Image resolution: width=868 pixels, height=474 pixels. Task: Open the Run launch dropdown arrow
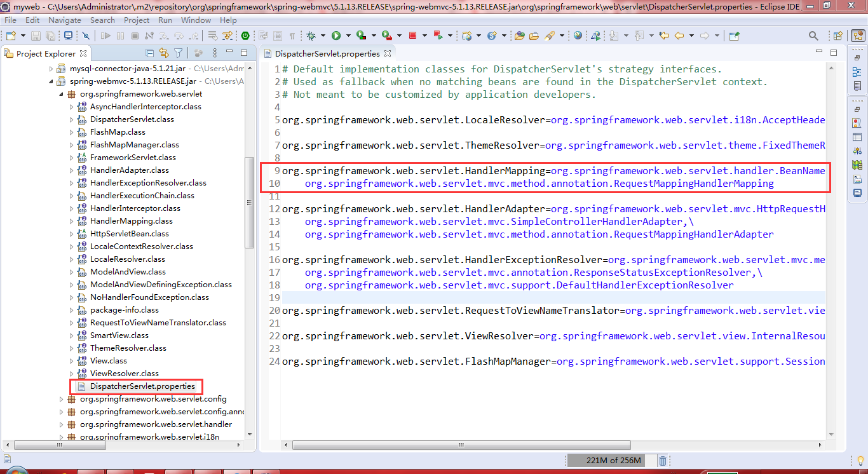(x=348, y=36)
